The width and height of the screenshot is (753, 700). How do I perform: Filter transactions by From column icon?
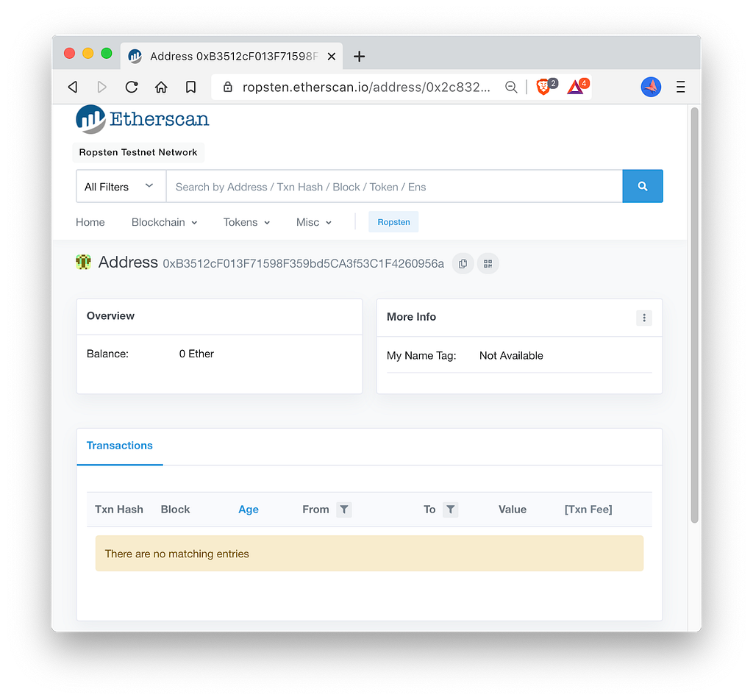pyautogui.click(x=344, y=510)
